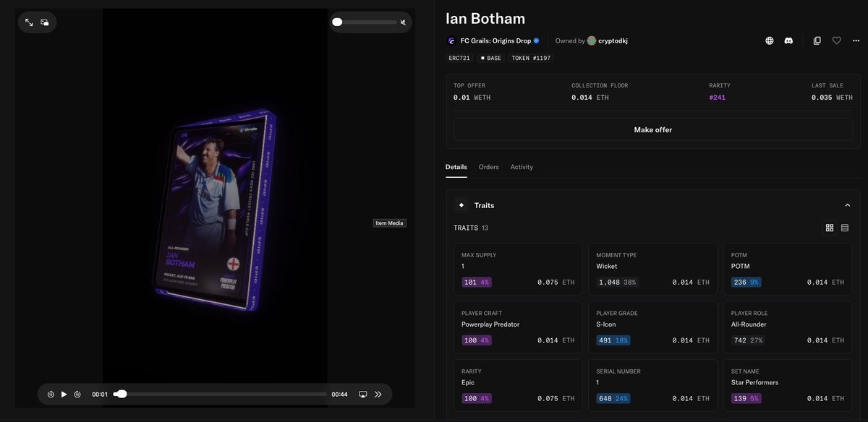Seek along the video progress bar
Image resolution: width=868 pixels, height=422 pixels.
(x=220, y=395)
